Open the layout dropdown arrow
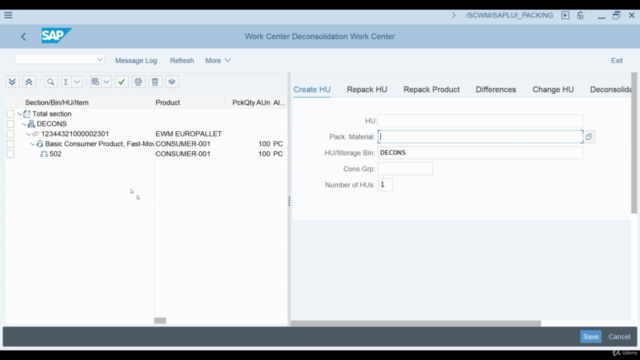The image size is (640, 360). pos(106,82)
